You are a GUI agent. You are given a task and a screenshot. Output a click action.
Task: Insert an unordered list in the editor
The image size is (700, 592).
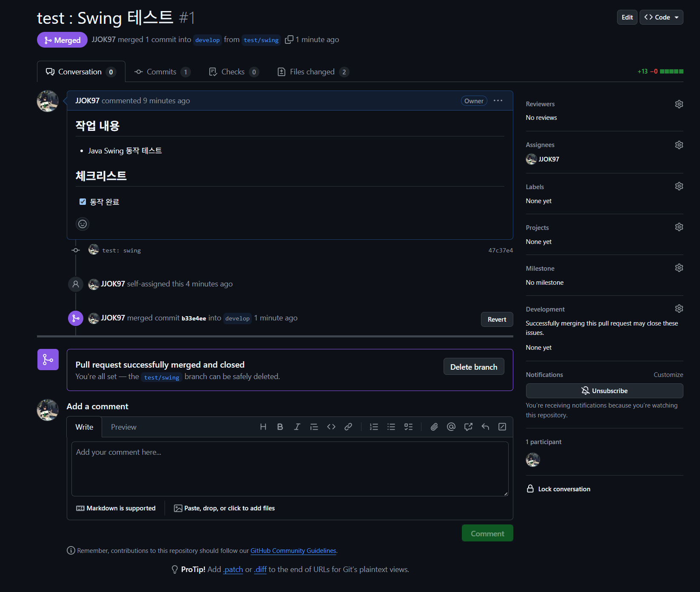tap(391, 427)
